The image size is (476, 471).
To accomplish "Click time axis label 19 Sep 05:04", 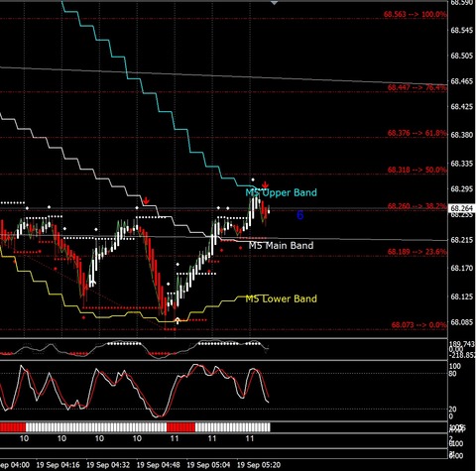I will (208, 465).
